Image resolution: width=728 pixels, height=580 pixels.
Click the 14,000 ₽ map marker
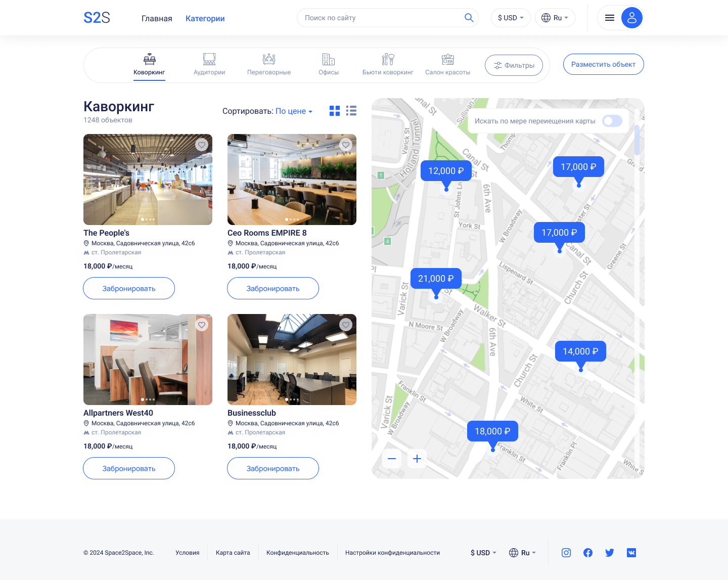[x=580, y=351]
